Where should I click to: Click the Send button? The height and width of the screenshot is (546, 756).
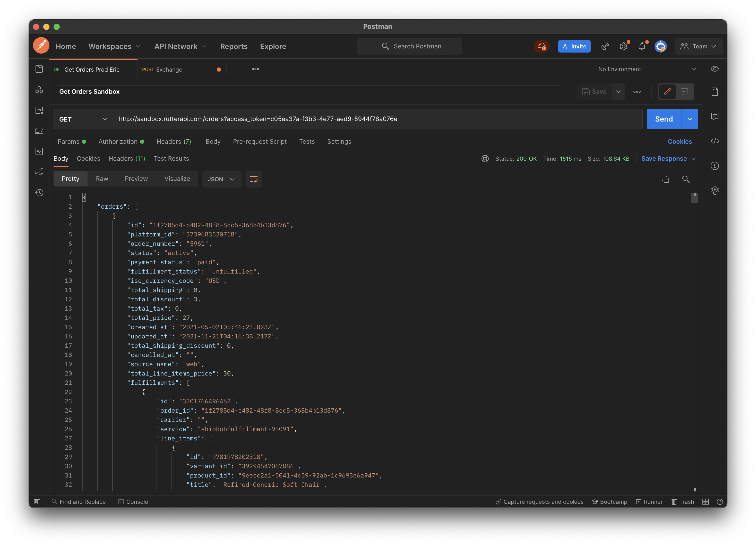coord(664,119)
